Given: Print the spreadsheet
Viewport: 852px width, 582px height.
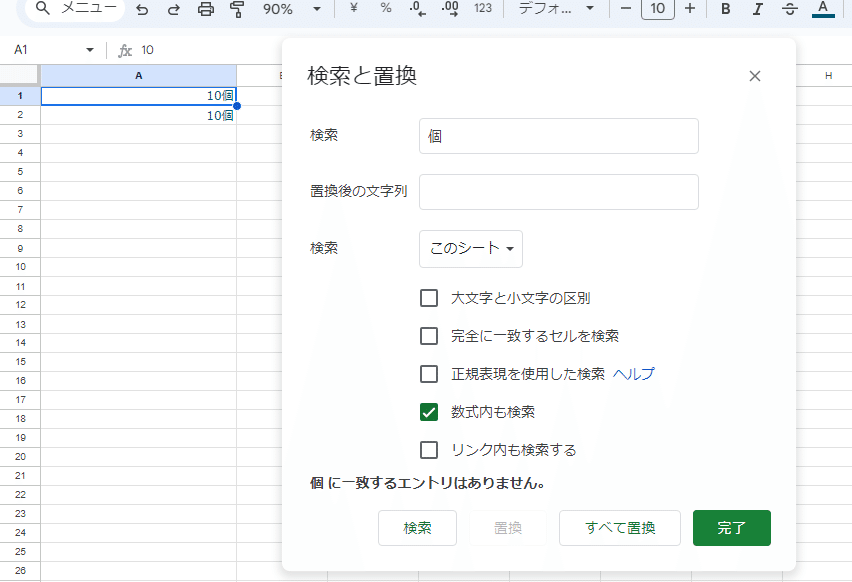Looking at the screenshot, I should tap(205, 9).
